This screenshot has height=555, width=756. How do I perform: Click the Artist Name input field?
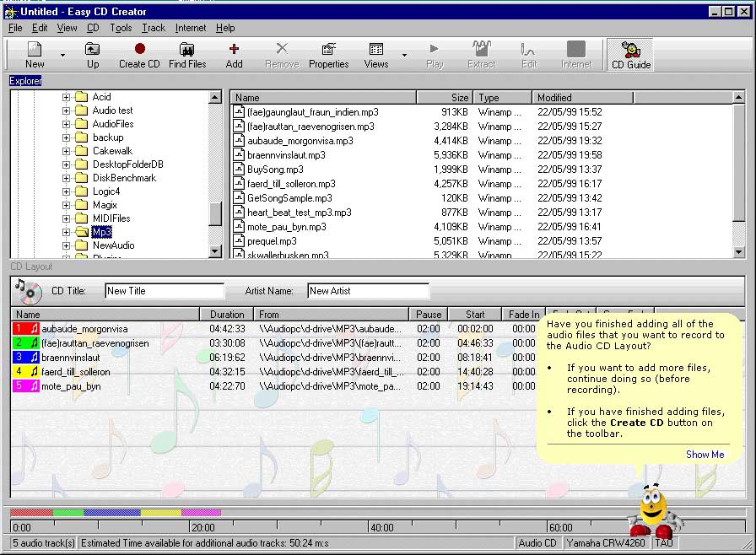coord(368,291)
